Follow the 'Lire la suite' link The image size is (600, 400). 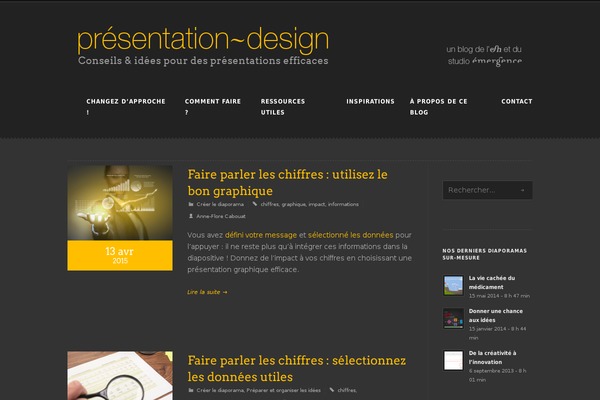[207, 292]
